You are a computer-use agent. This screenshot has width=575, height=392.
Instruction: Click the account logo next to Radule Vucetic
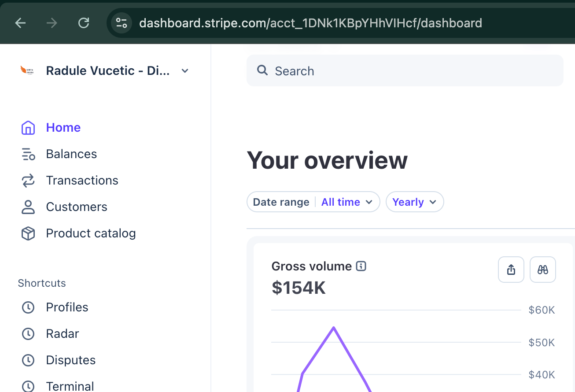point(27,70)
